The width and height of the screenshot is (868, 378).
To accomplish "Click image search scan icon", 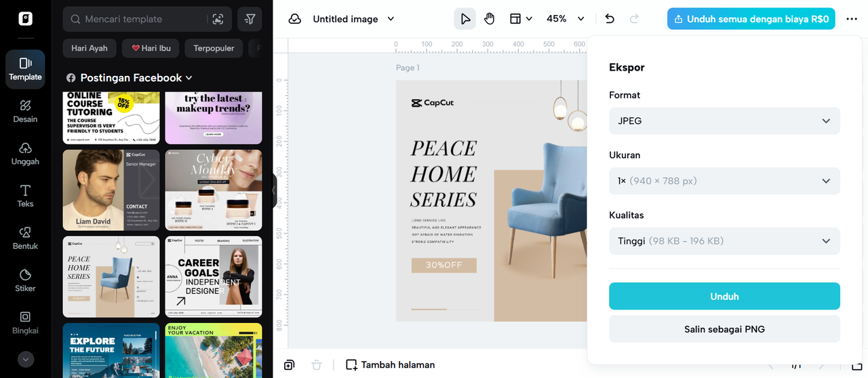I will click(x=218, y=20).
